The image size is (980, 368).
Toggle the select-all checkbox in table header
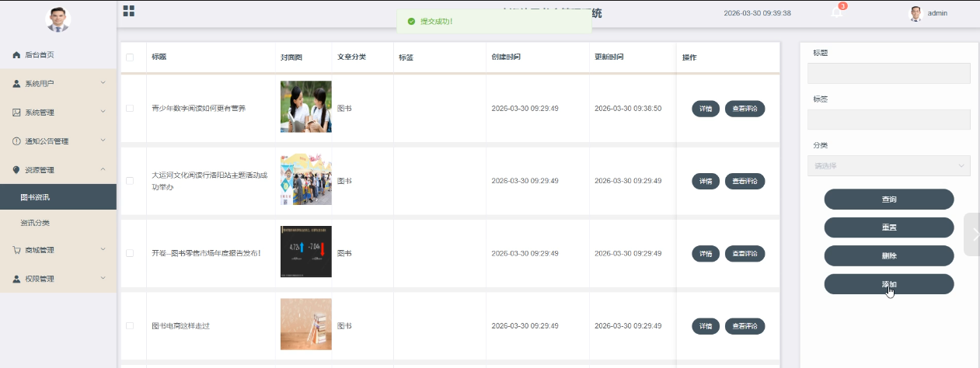click(130, 57)
